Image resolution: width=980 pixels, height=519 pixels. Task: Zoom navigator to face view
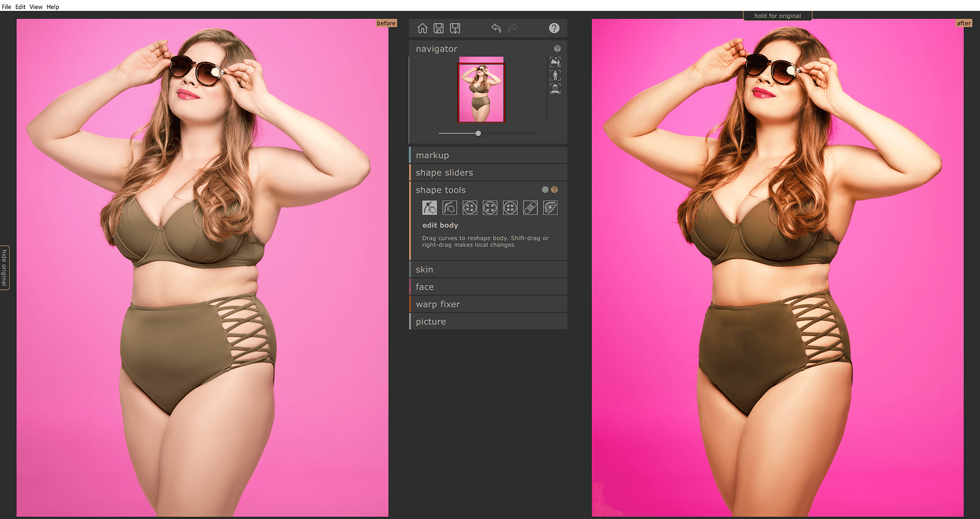pyautogui.click(x=555, y=89)
